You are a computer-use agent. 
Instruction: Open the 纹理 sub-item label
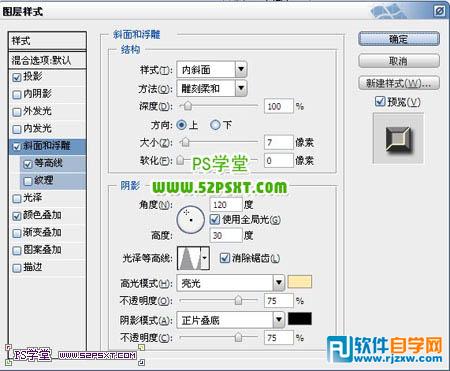pyautogui.click(x=44, y=180)
